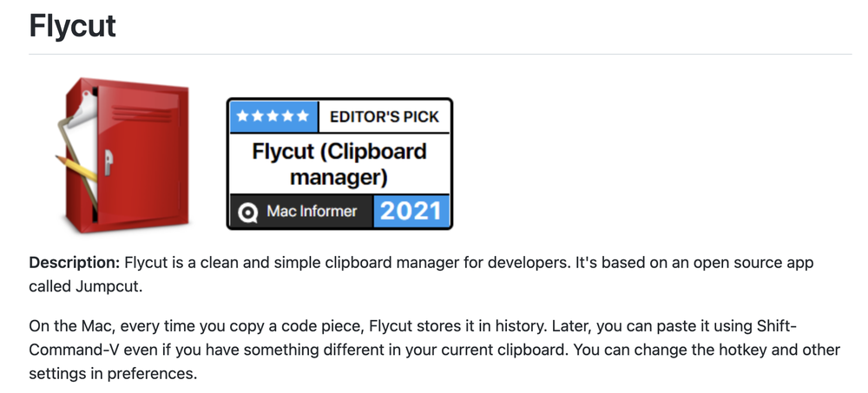Click the Mac Informer magnifier logo
Image resolution: width=868 pixels, height=393 pixels.
coord(248,213)
